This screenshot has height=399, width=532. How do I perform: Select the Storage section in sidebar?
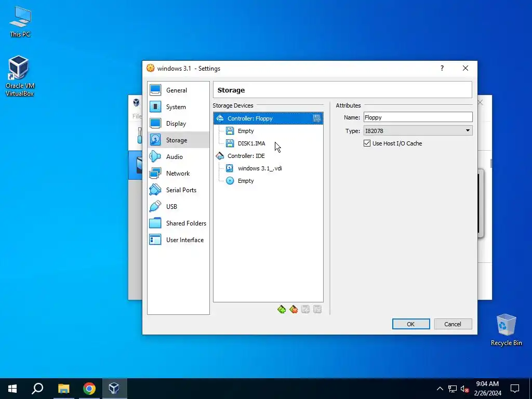tap(178, 140)
